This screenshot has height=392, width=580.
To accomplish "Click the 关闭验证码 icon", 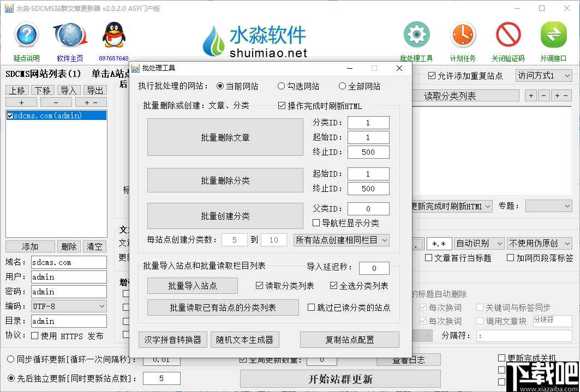I will 508,34.
